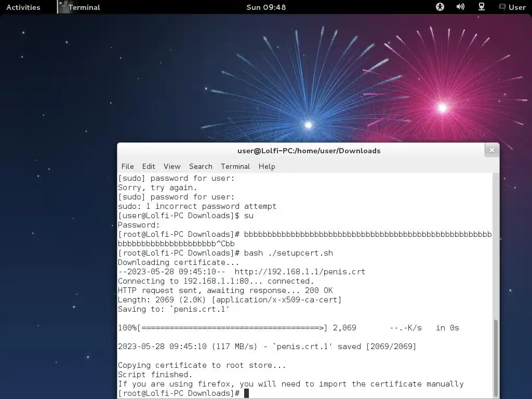
Task: Click the firefox import certificate manually notice
Action: [x=291, y=384]
